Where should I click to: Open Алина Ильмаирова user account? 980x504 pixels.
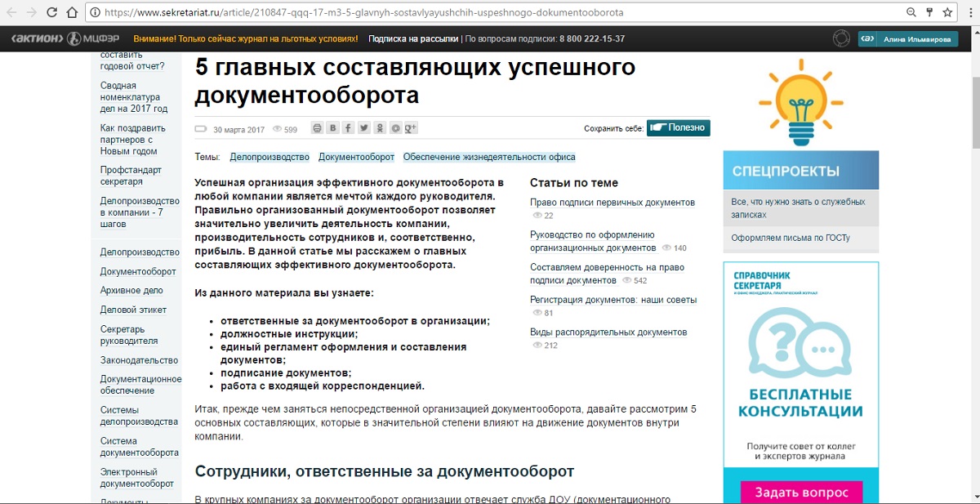pos(907,38)
